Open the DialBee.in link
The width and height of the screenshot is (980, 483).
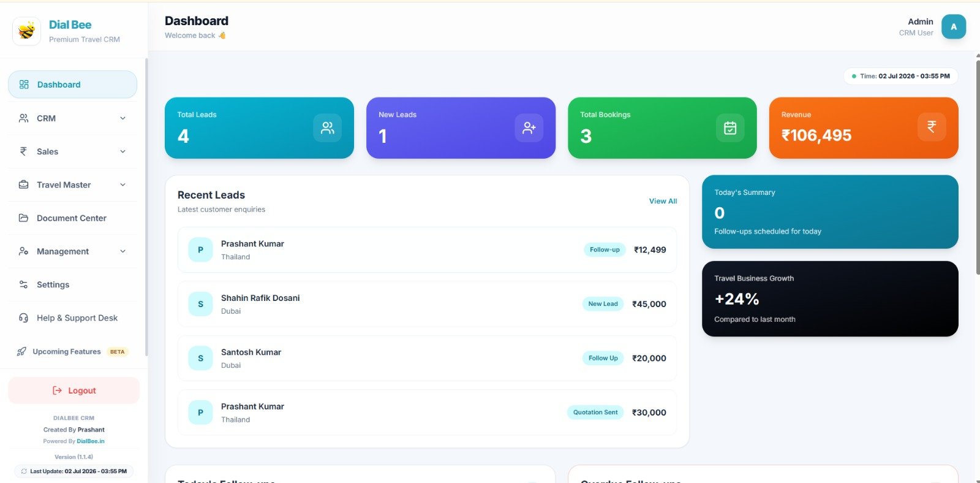coord(91,441)
